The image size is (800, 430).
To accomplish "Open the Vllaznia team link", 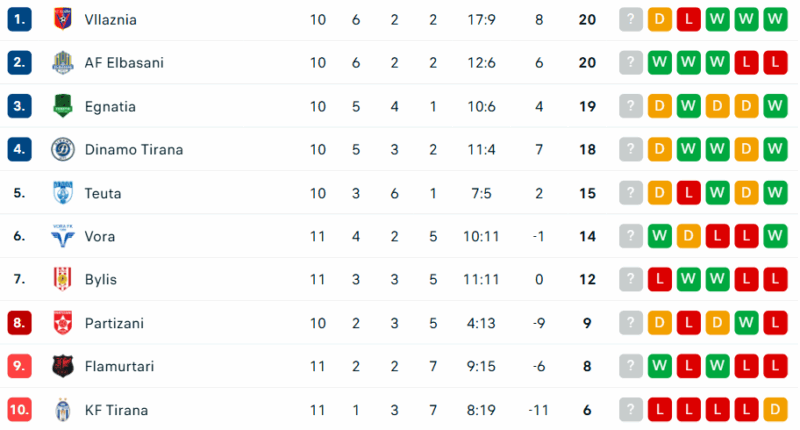I will tap(111, 19).
